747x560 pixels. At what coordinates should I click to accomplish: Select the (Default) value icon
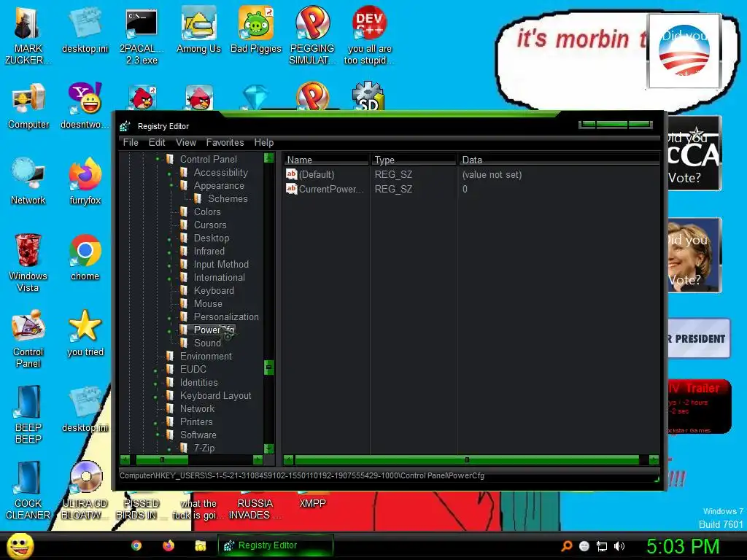tap(292, 174)
